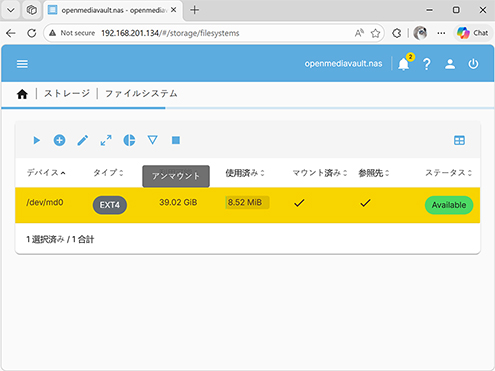Click the mounted checkmark for /dev/md0
The image size is (495, 371).
299,203
